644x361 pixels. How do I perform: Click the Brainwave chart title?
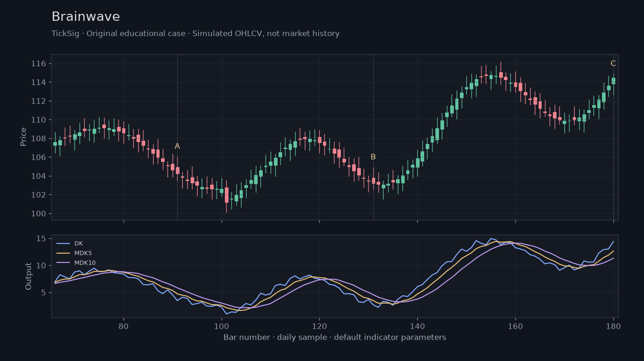[86, 17]
